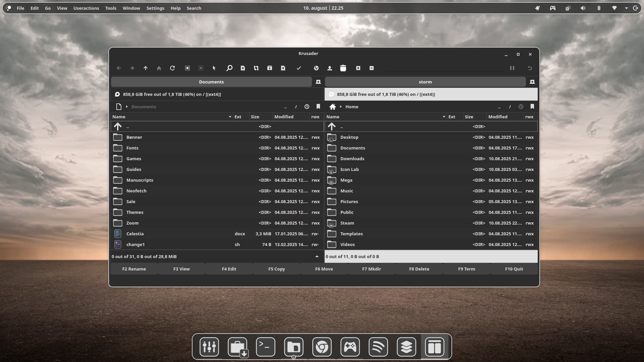Click the Go Up arrow in toolbar
The width and height of the screenshot is (644, 362).
(146, 68)
